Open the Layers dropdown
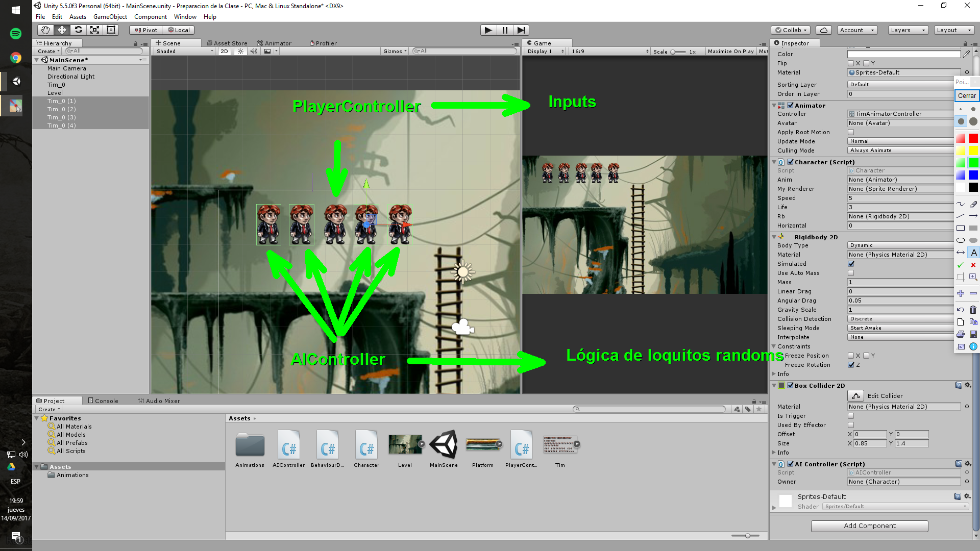 (907, 30)
